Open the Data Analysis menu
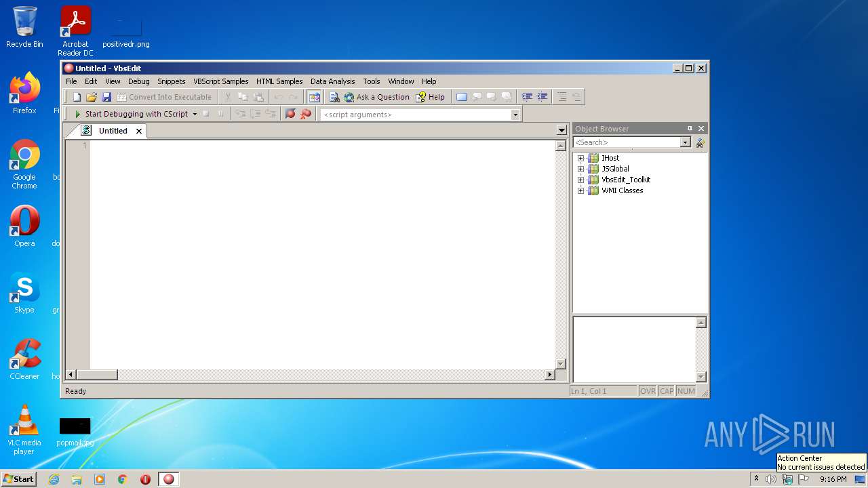Viewport: 868px width, 488px height. (x=333, y=81)
